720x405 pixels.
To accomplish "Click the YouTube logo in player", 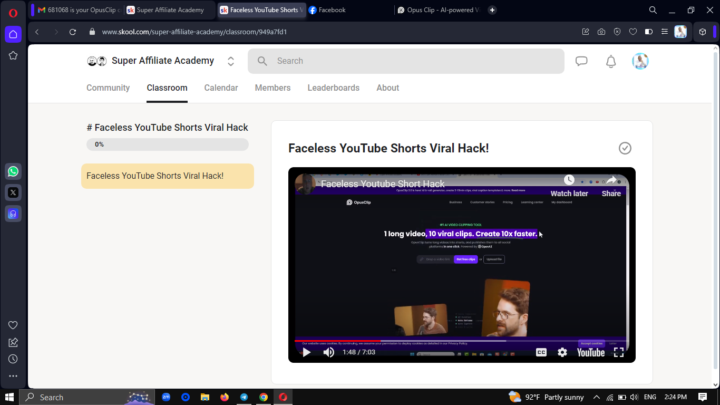I will coord(591,352).
